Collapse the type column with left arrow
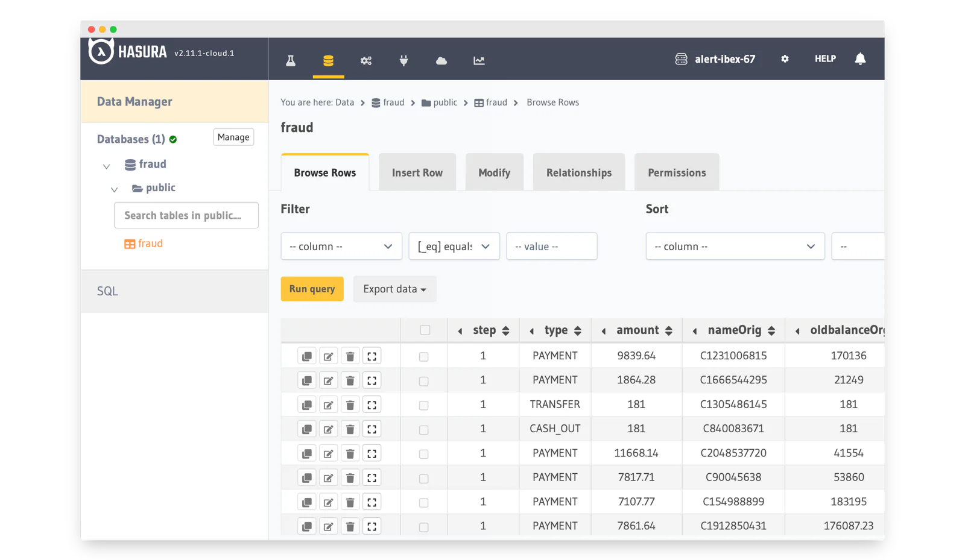This screenshot has width=965, height=560. tap(532, 331)
